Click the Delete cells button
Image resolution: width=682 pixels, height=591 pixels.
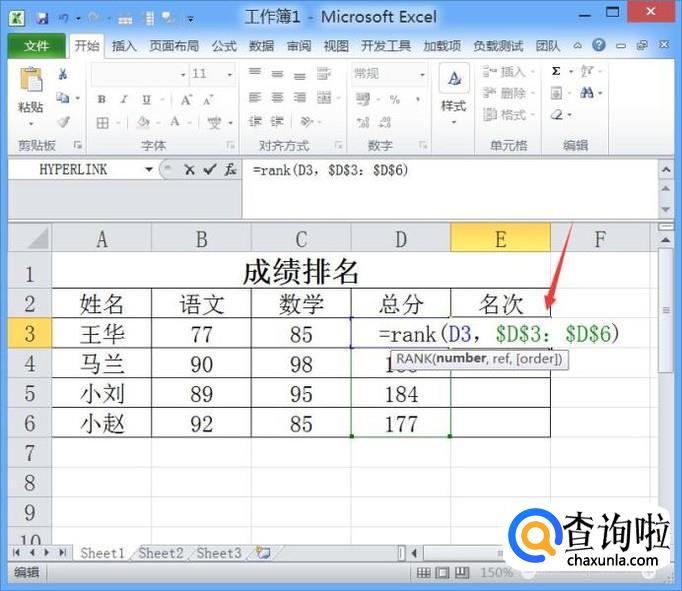coord(508,93)
